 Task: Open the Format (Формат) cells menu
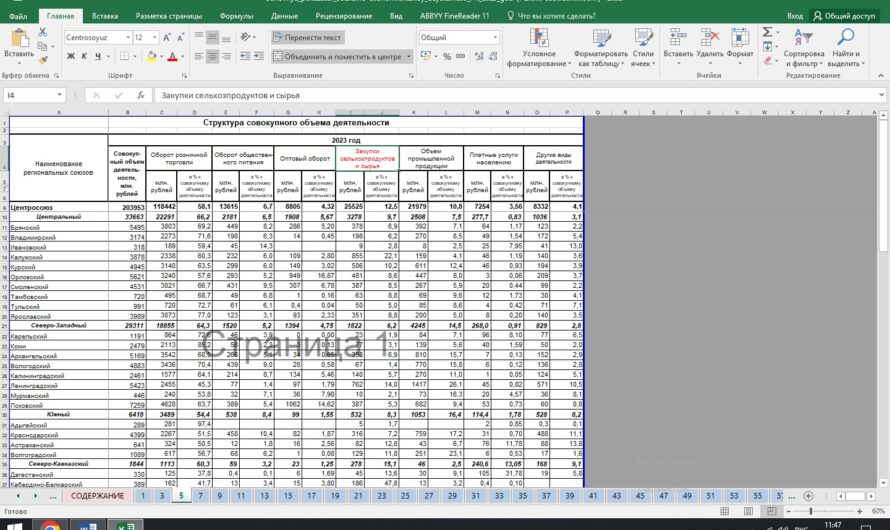(x=740, y=45)
